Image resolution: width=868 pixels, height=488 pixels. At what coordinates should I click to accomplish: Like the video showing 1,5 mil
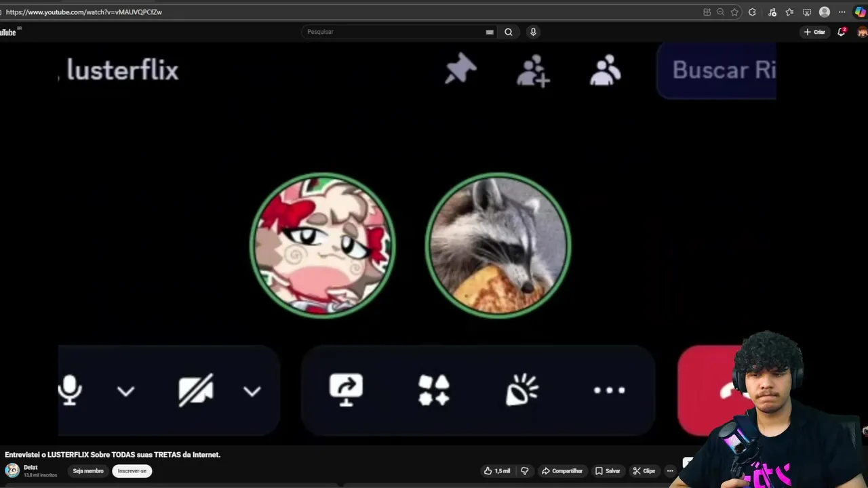[x=497, y=471]
